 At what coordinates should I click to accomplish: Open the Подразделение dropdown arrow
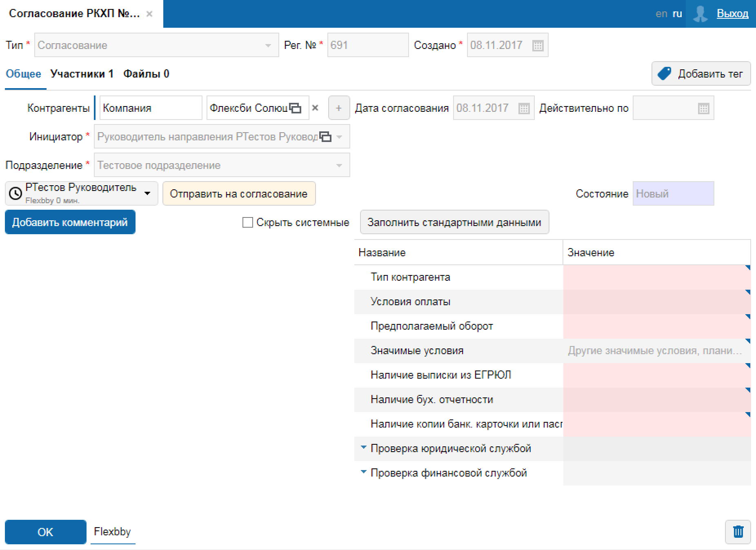[x=339, y=166]
